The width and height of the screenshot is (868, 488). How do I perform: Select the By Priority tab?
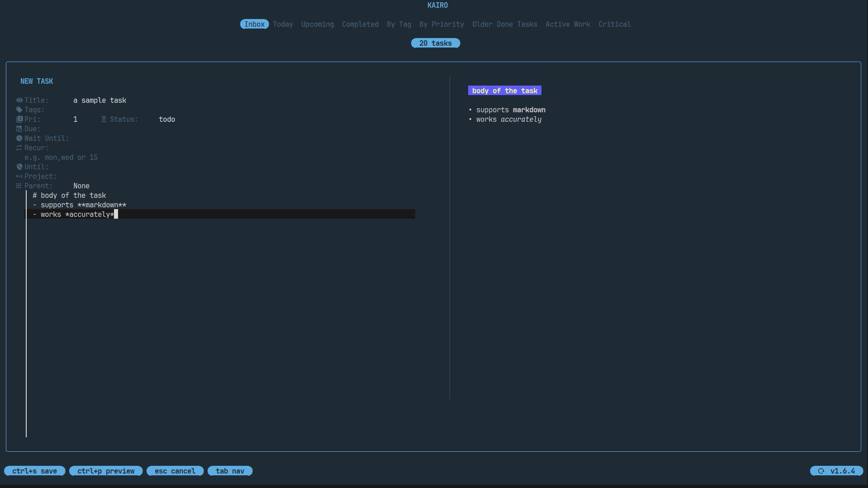click(442, 24)
